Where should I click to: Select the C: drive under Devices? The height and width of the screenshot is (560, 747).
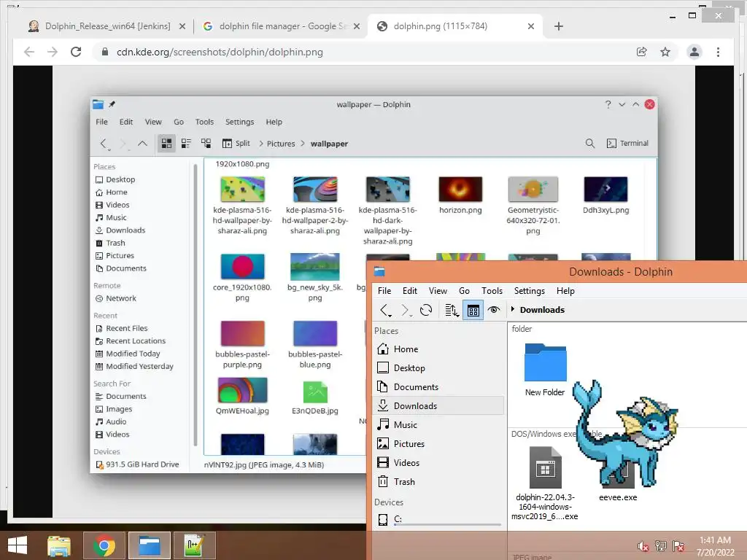438,519
